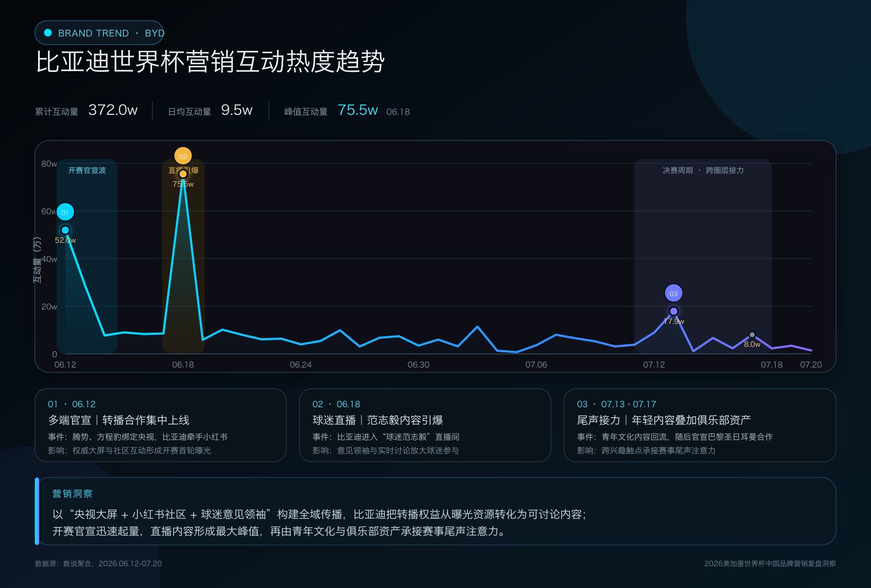
Task: Click the 日均互动量 value 9.5w
Action: [x=237, y=110]
